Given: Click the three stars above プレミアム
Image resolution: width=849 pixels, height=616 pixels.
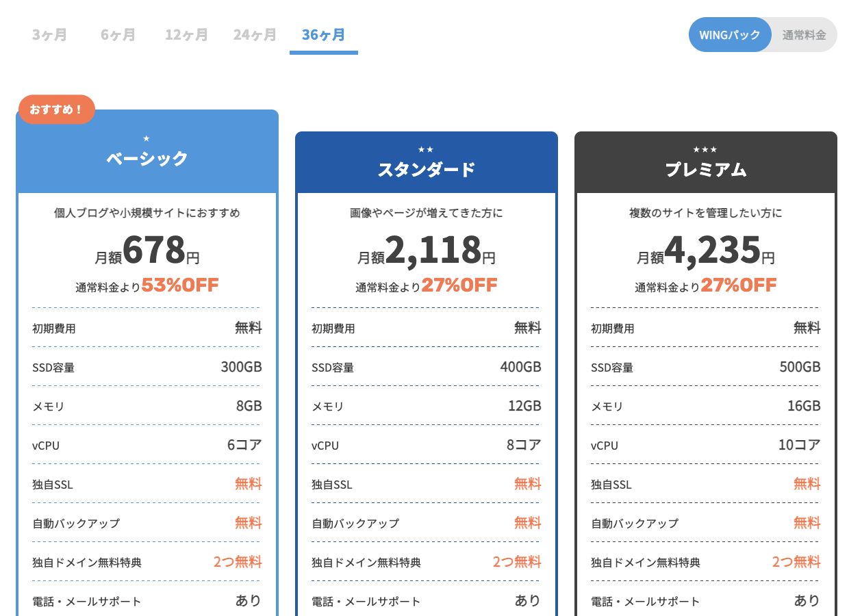Looking at the screenshot, I should pyautogui.click(x=705, y=149).
